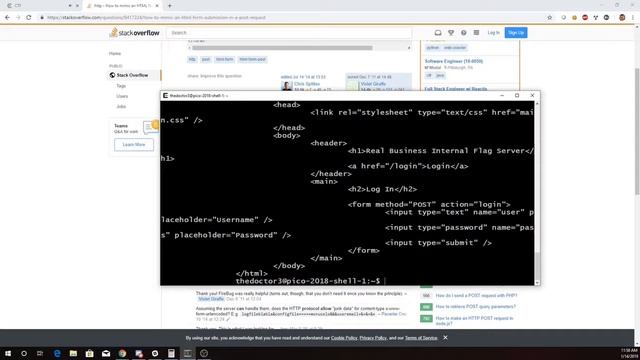Screen dimensions: 640x360
Task: Open Jobs in left sidebar
Action: 121,107
